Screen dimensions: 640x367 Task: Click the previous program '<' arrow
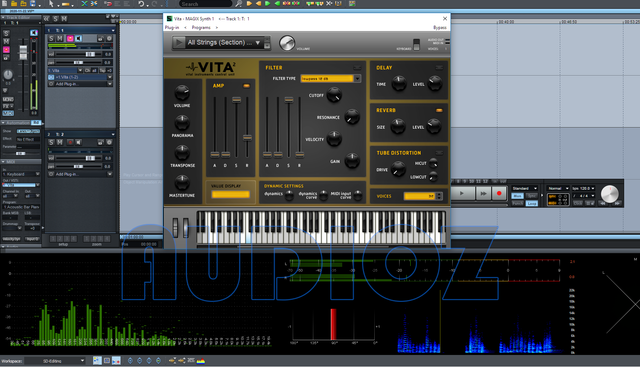[x=186, y=27]
